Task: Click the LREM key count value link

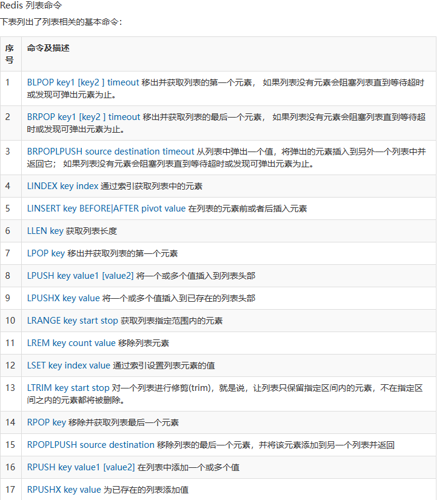Action: (71, 343)
